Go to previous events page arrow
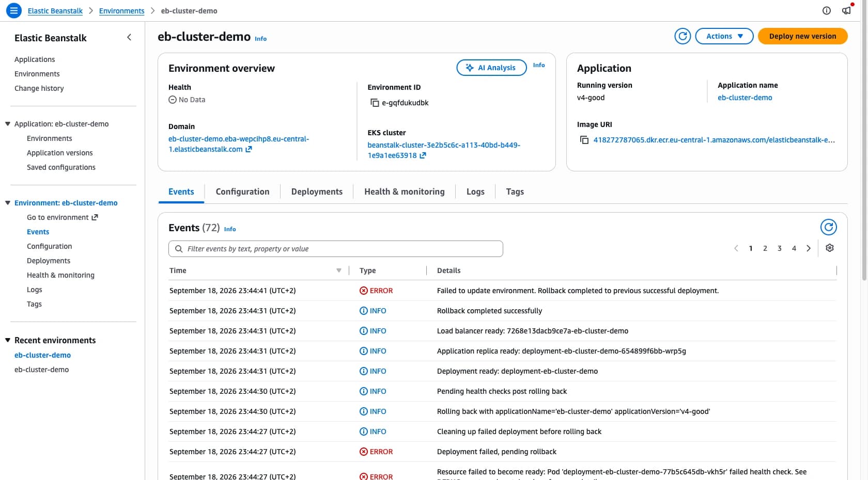 (736, 248)
